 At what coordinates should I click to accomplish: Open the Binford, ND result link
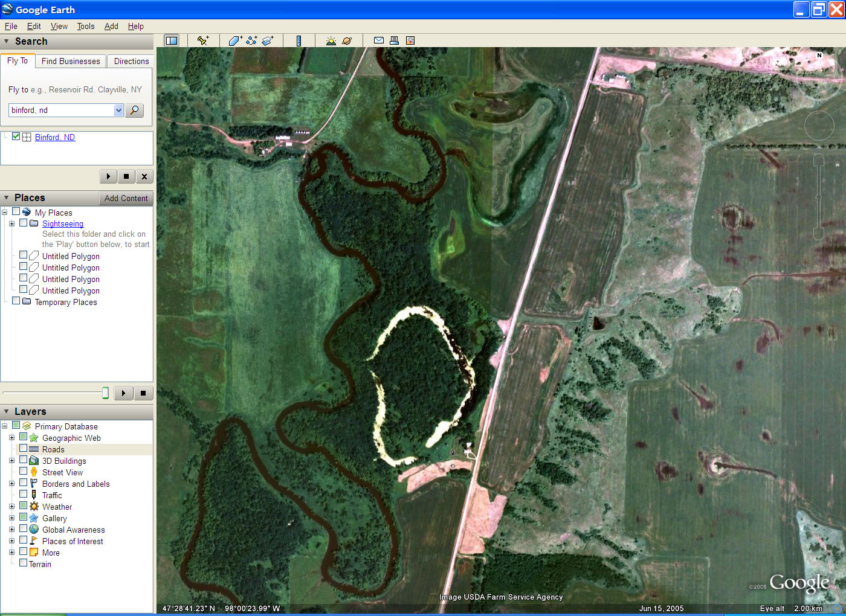click(55, 137)
